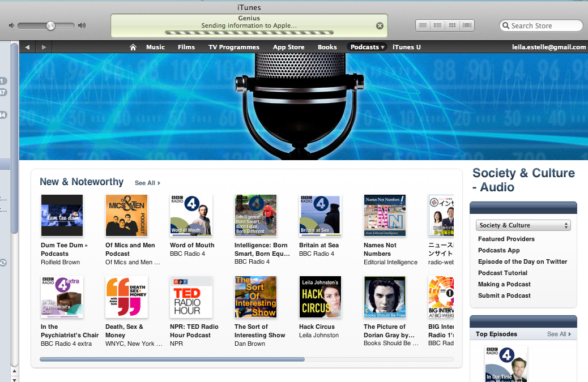Click See All beside Top Episodes
The height and width of the screenshot is (382, 588).
559,334
